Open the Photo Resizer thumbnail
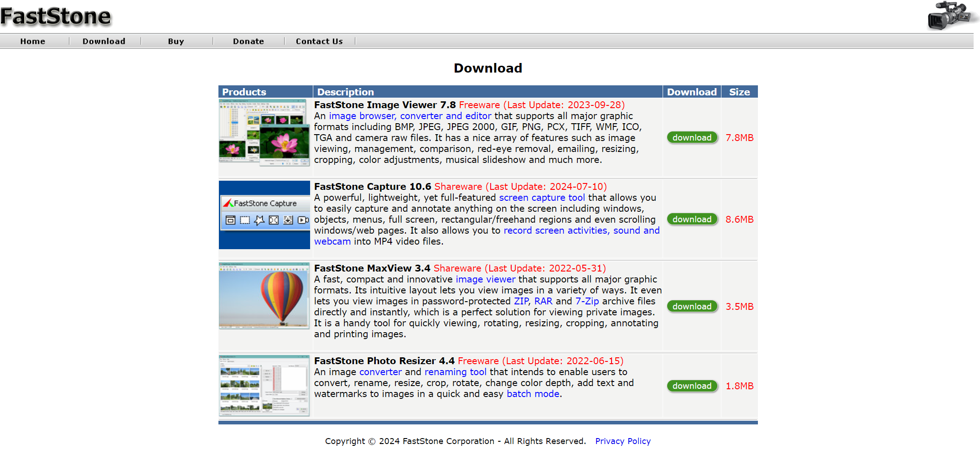This screenshot has width=980, height=460. 264,386
